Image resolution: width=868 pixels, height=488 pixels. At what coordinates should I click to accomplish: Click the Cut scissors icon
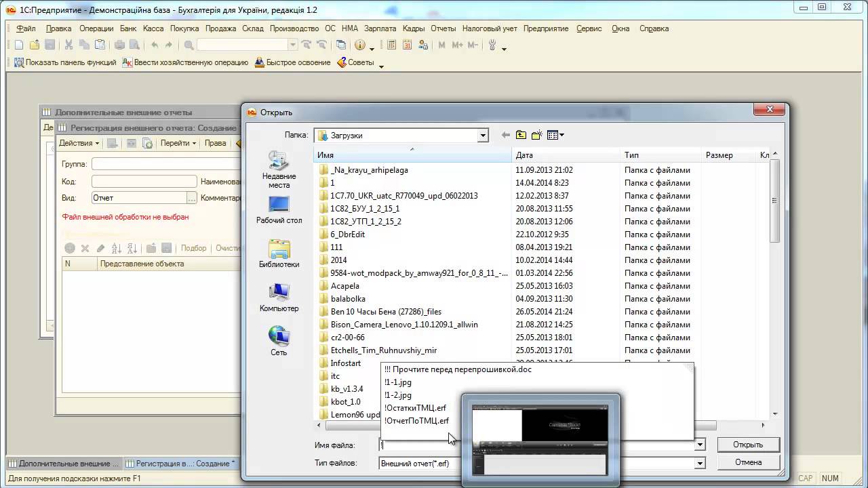[x=68, y=45]
